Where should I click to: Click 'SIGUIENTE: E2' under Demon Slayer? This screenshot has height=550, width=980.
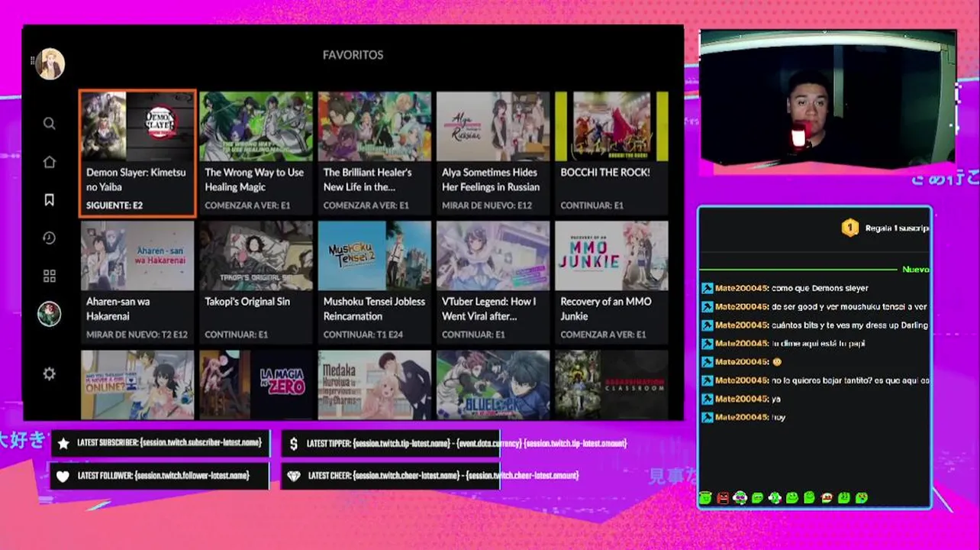(114, 205)
